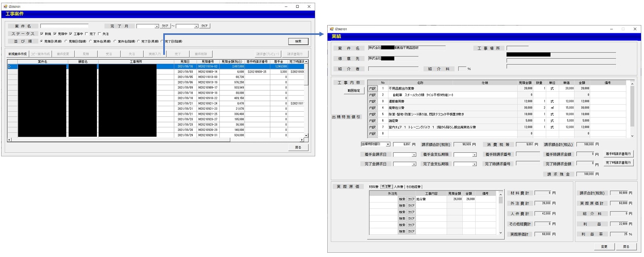
Task: Open the 完了金請求日 date dropdown
Action: tap(414, 164)
